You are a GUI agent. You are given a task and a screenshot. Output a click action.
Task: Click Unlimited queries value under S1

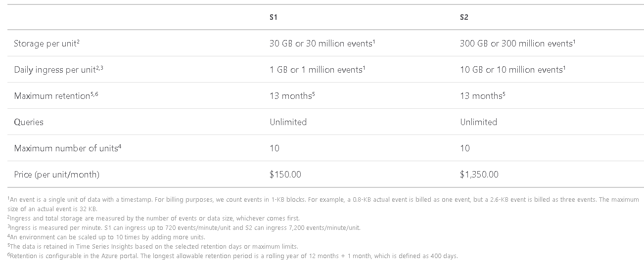(x=288, y=122)
